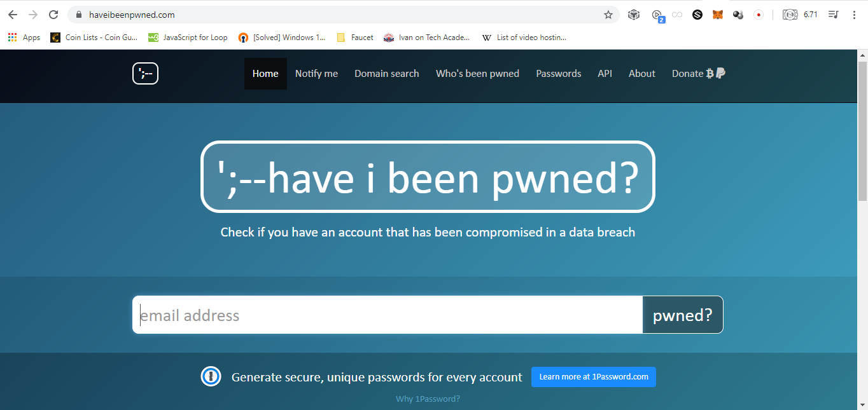Click 'Generate secure, unique passwords' text

[x=377, y=377]
